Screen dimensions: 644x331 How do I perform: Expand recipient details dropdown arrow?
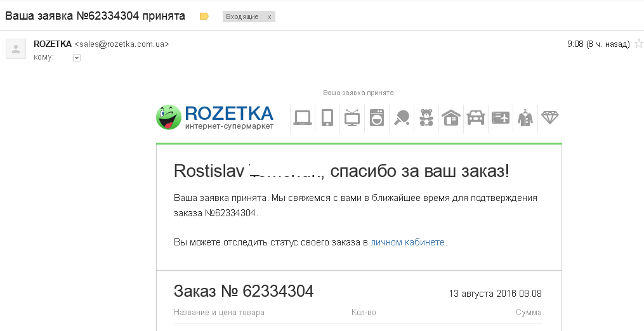(76, 58)
